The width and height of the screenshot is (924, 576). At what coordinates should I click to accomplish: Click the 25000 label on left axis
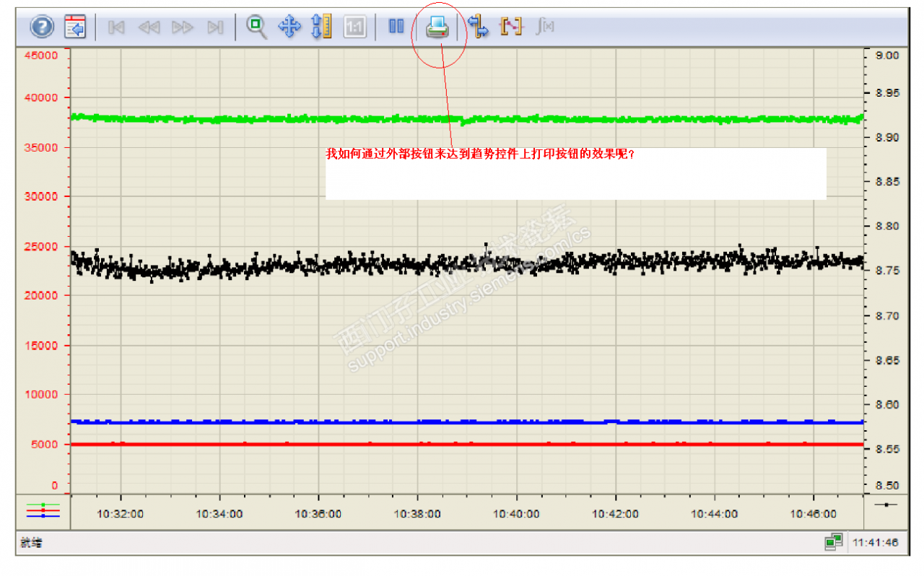pyautogui.click(x=41, y=246)
